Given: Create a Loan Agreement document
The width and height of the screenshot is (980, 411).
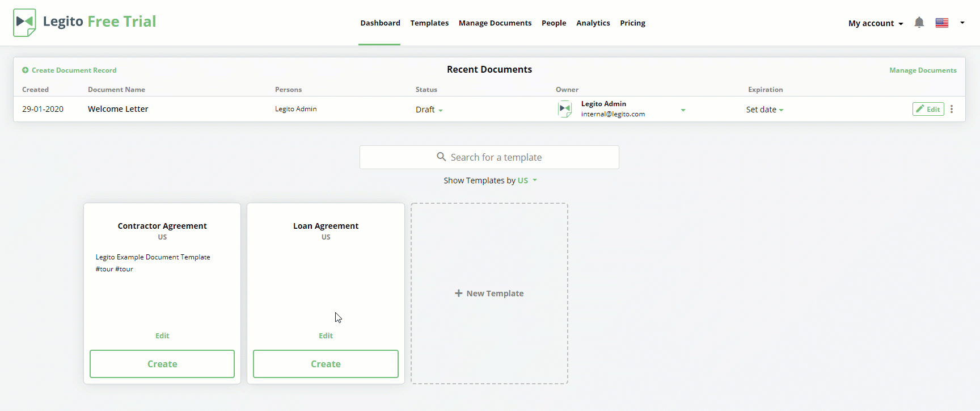Looking at the screenshot, I should tap(326, 364).
